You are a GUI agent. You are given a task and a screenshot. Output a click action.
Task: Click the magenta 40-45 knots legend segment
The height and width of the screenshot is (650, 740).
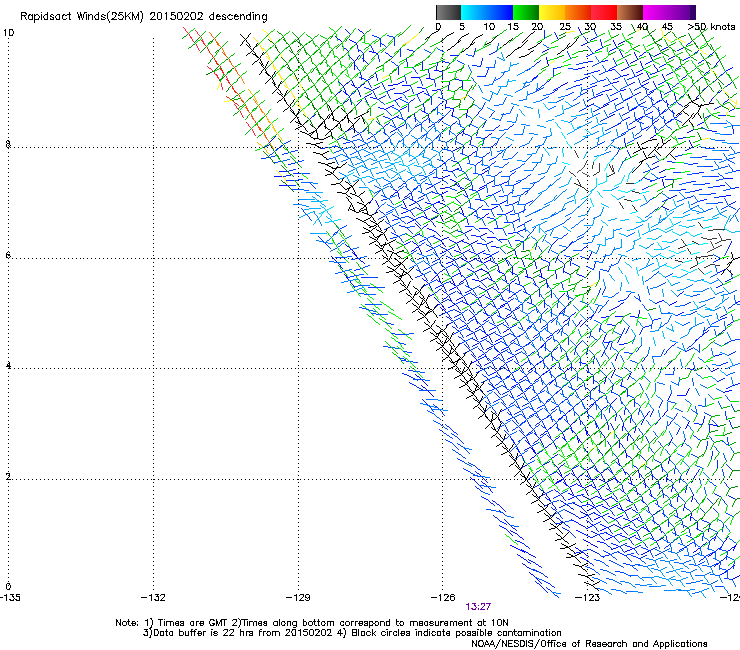[x=656, y=12]
